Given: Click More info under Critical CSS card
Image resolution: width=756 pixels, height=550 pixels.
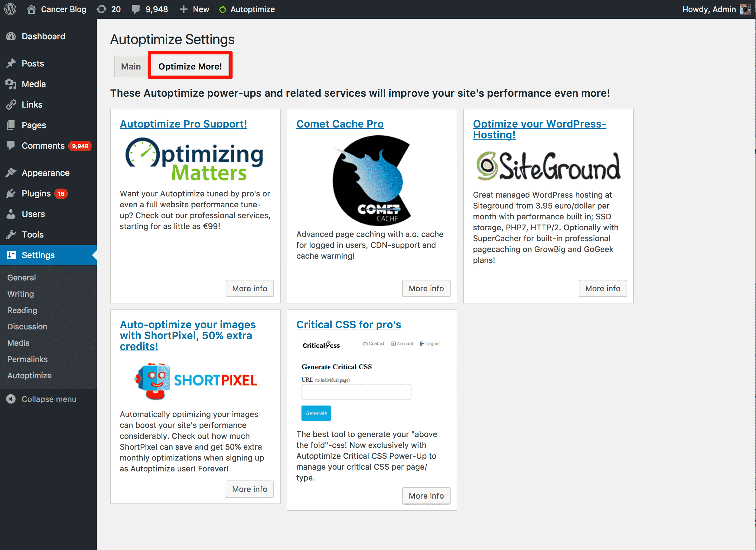Looking at the screenshot, I should click(x=426, y=496).
